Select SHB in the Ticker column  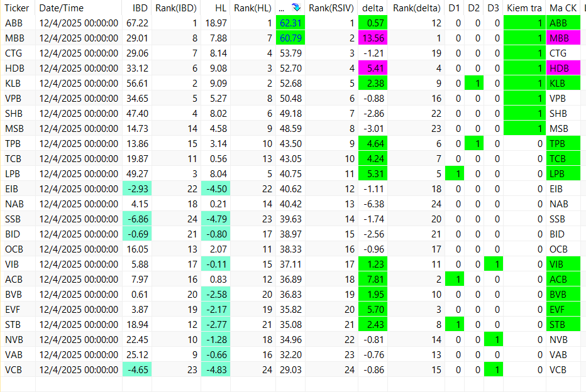[14, 114]
